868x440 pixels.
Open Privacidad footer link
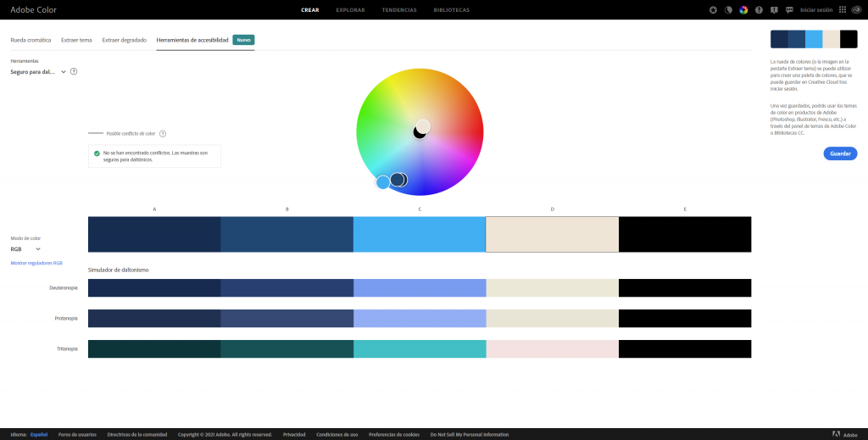point(294,434)
